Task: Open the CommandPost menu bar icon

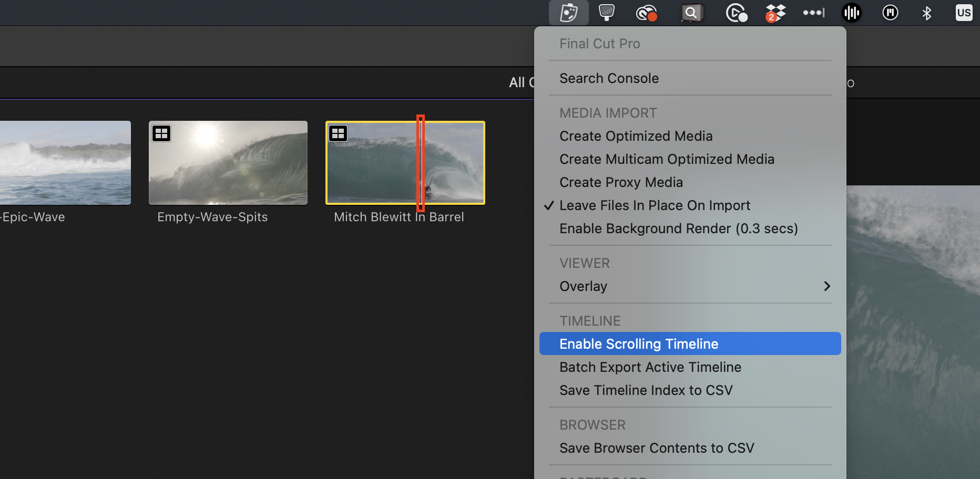Action: (x=569, y=13)
